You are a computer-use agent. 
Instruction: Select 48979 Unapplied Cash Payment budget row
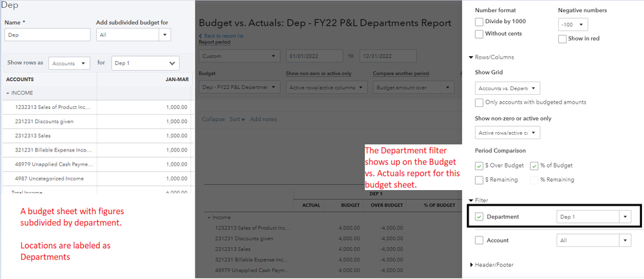tap(97, 164)
